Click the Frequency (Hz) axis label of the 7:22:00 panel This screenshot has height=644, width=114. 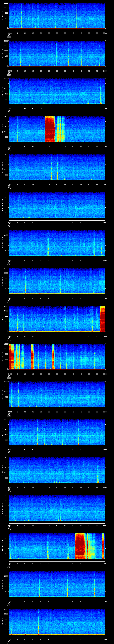[3, 16]
